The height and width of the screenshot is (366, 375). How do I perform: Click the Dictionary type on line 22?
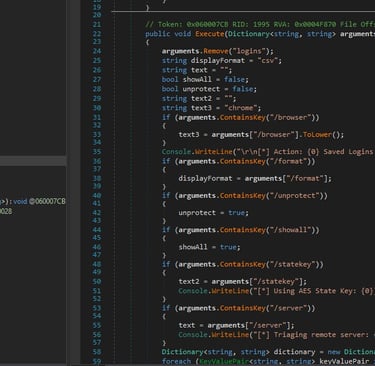[244, 34]
